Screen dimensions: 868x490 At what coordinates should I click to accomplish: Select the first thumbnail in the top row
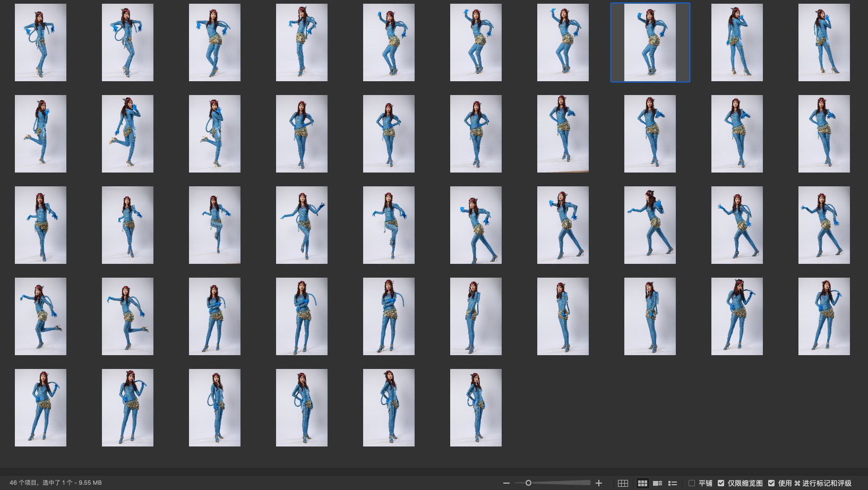click(x=40, y=42)
